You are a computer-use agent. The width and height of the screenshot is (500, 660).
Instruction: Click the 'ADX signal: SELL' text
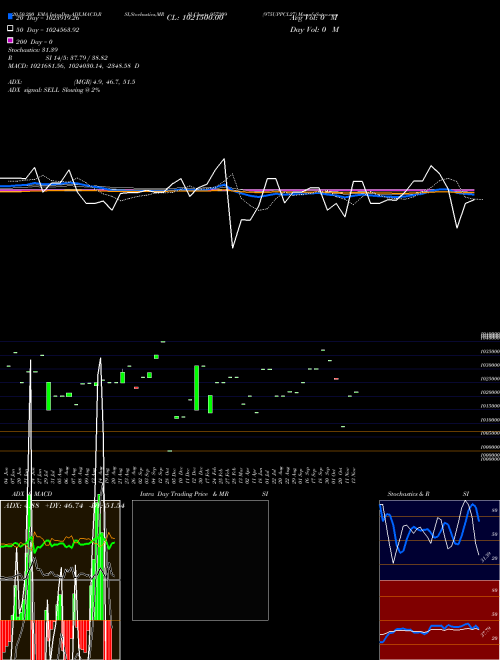(34, 90)
